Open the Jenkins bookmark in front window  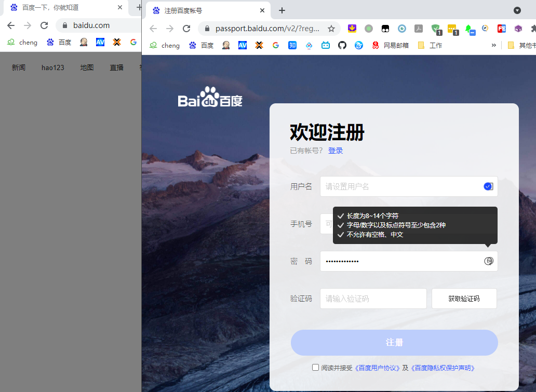[225, 45]
